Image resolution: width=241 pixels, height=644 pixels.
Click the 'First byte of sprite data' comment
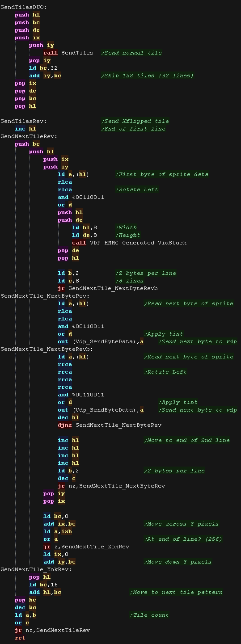coord(162,174)
